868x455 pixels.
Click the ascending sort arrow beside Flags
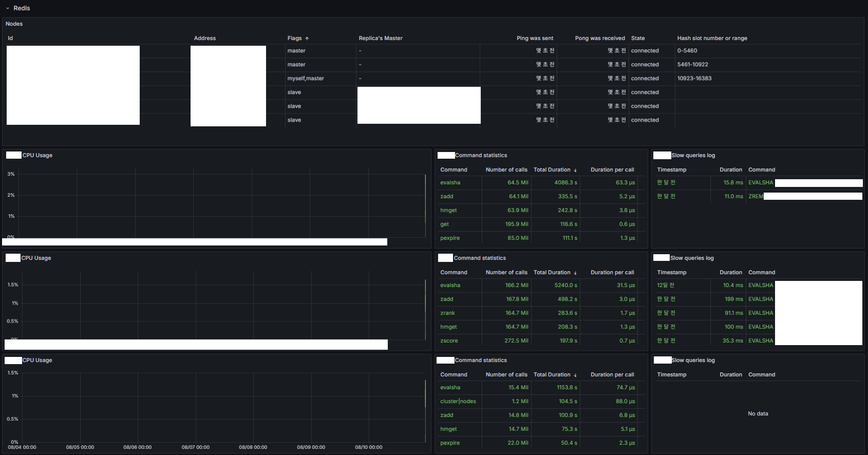coord(307,39)
